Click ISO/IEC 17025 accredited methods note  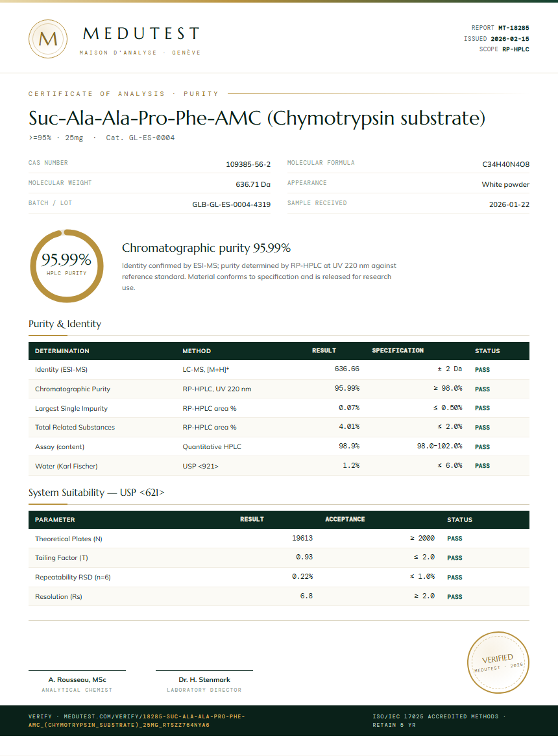pyautogui.click(x=439, y=721)
